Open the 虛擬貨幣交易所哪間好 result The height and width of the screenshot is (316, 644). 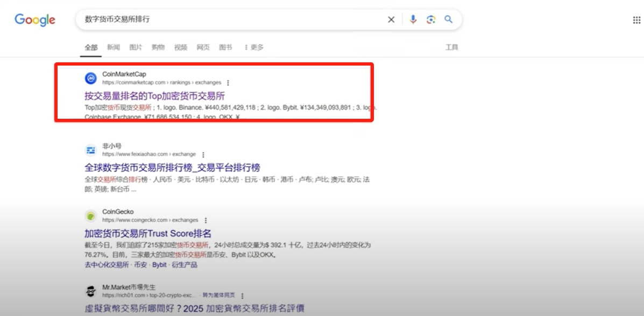tap(195, 308)
